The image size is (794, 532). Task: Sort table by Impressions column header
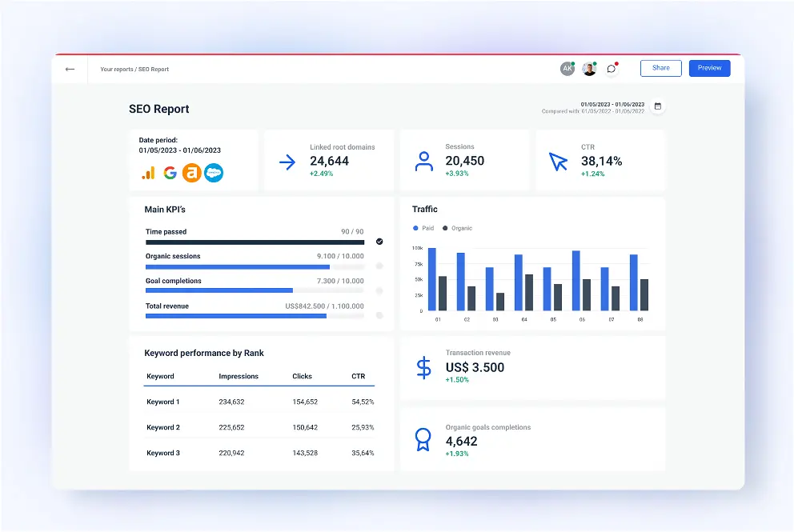coord(239,376)
